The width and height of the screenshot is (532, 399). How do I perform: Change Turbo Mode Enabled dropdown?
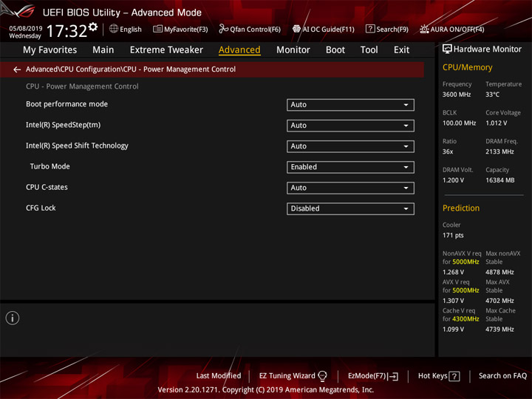tap(350, 167)
